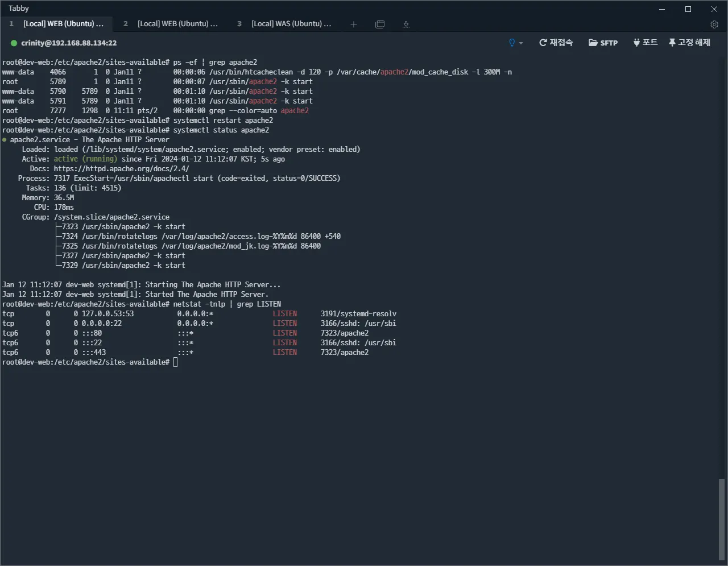Expand the dropdown arrow beside the lightbulb
Viewport: 728px width, 566px height.
521,43
